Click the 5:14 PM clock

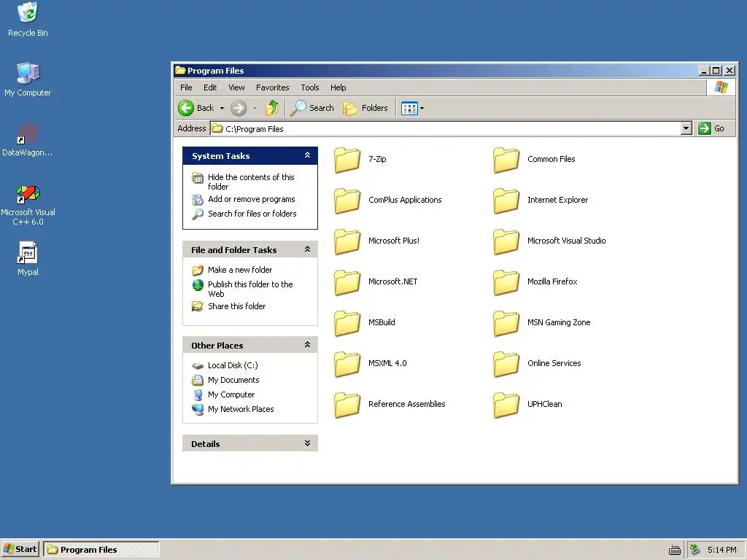click(x=721, y=550)
